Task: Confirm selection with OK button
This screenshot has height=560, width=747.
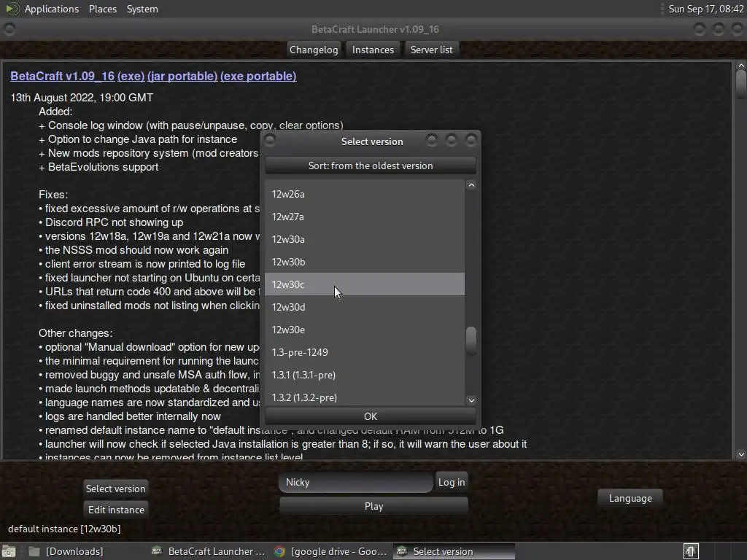Action: pos(370,416)
